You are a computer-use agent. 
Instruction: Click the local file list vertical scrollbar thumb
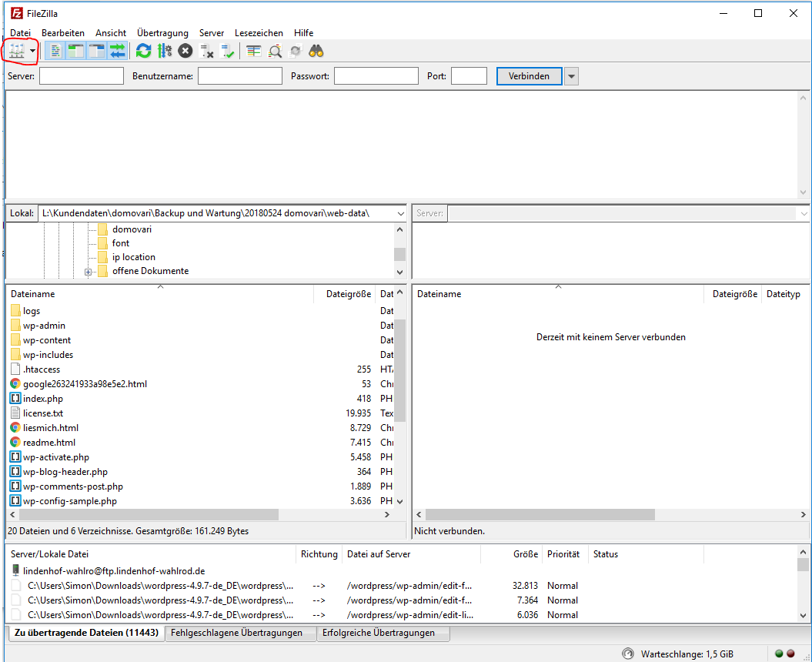(399, 370)
